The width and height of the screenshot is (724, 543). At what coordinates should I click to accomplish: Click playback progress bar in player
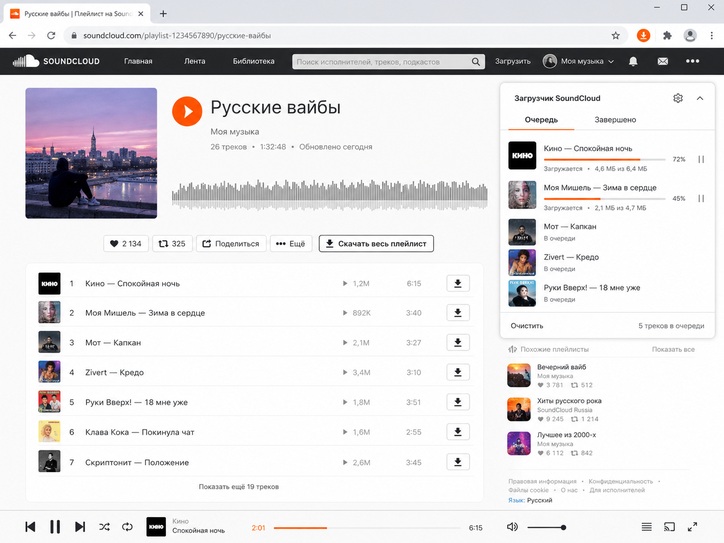(367, 527)
